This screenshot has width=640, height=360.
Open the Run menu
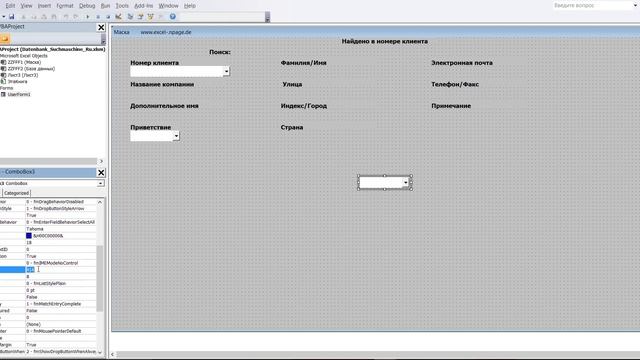(x=105, y=6)
